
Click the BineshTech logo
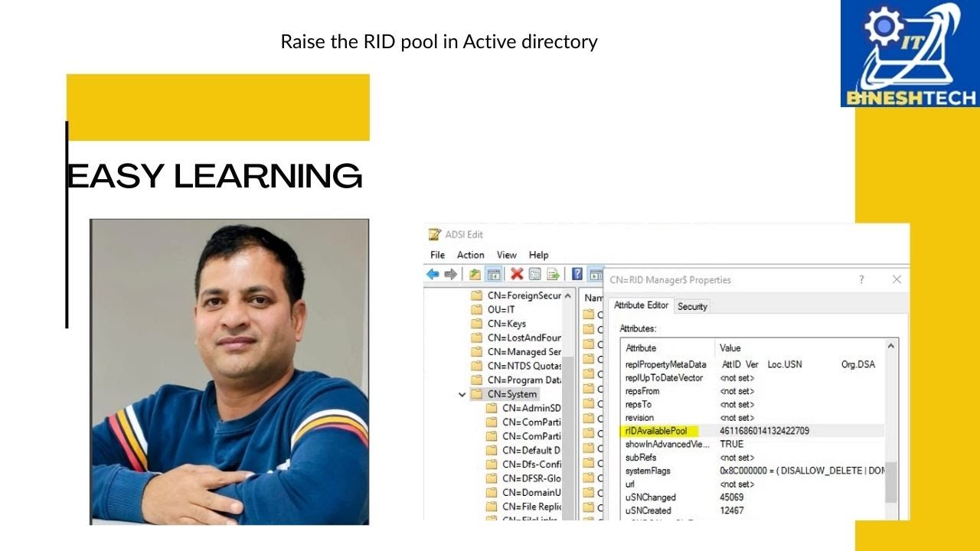[x=910, y=54]
